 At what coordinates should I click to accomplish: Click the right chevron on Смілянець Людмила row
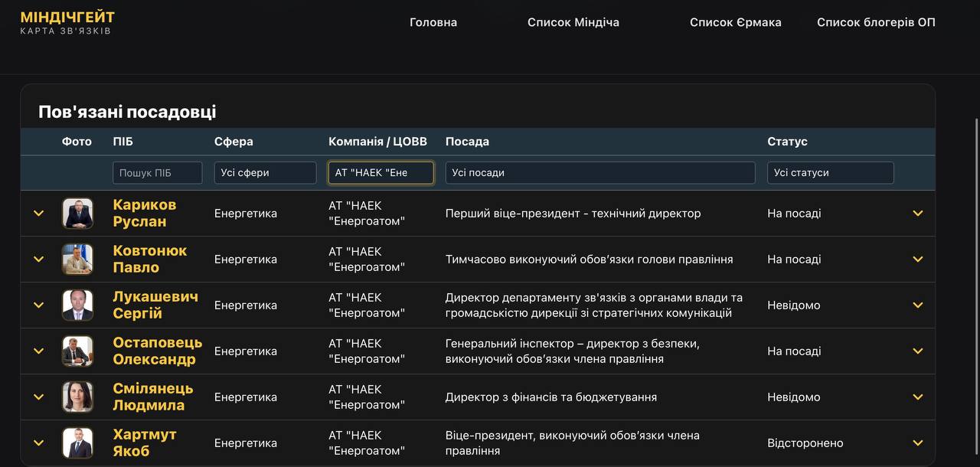(918, 397)
